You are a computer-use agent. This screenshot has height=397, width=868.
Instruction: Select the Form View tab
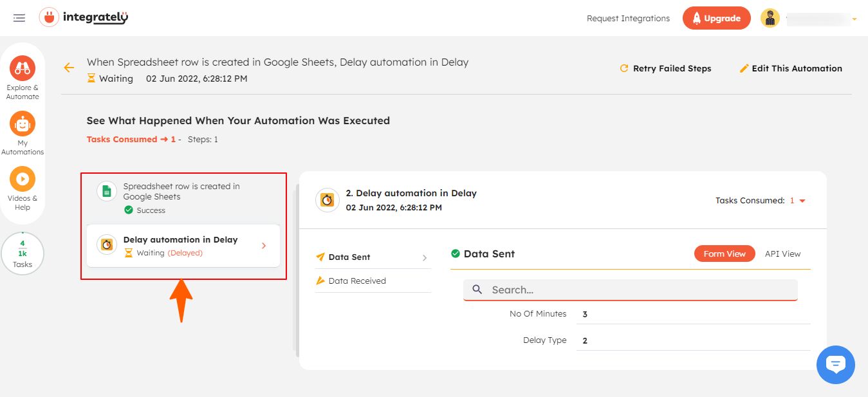click(725, 254)
